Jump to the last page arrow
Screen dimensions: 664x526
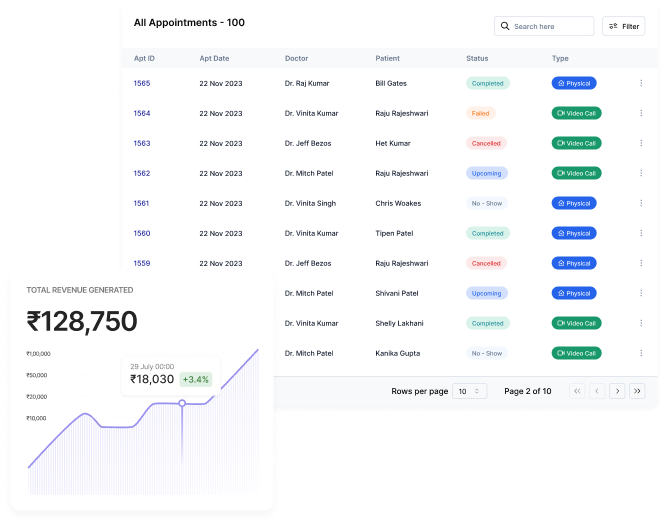[638, 391]
